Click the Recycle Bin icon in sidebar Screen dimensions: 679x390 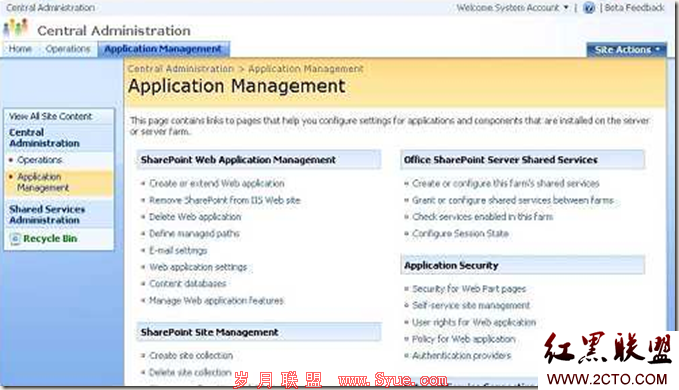(x=16, y=239)
